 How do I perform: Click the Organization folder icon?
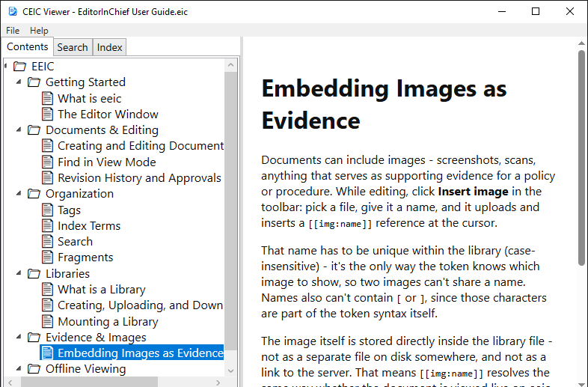coord(34,194)
